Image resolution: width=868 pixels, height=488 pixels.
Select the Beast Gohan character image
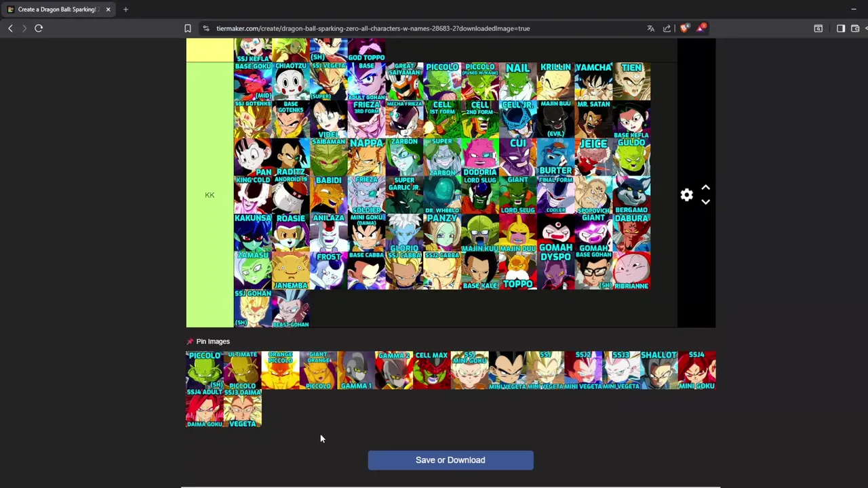tap(291, 309)
